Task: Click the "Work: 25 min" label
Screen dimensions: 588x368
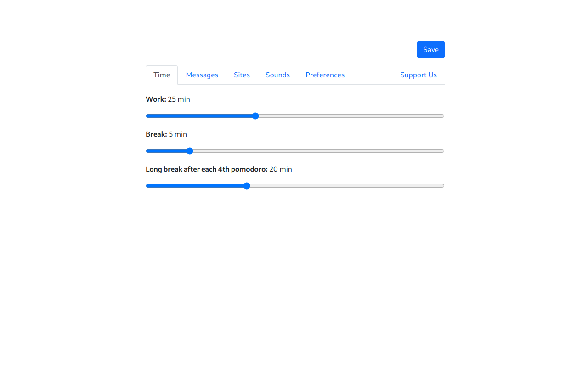Action: 168,99
